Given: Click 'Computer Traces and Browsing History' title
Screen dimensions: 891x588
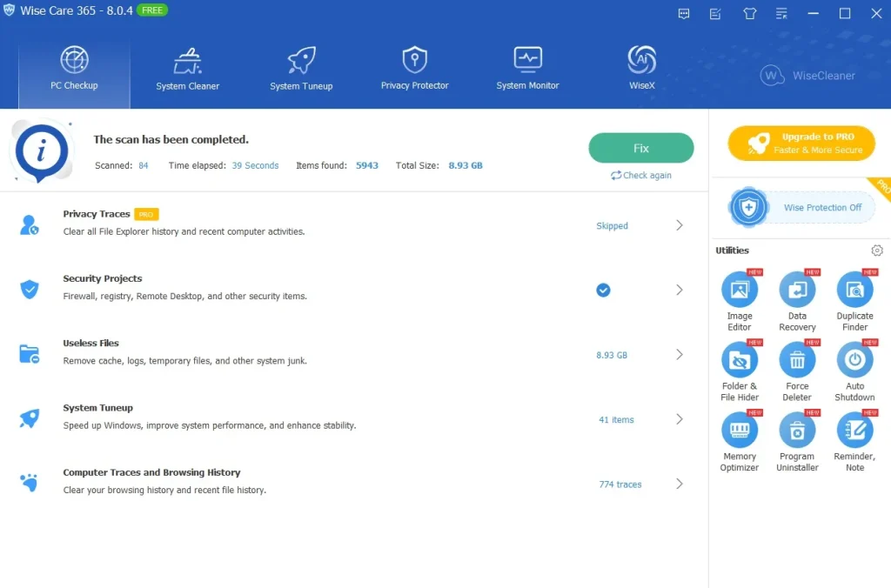Looking at the screenshot, I should [x=151, y=472].
